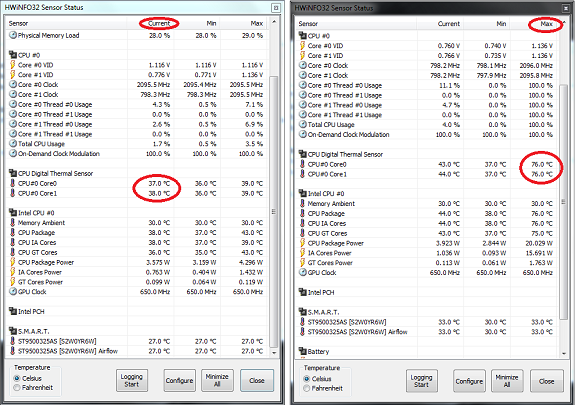
Task: Click scroll down arrow in left window
Action: click(274, 353)
